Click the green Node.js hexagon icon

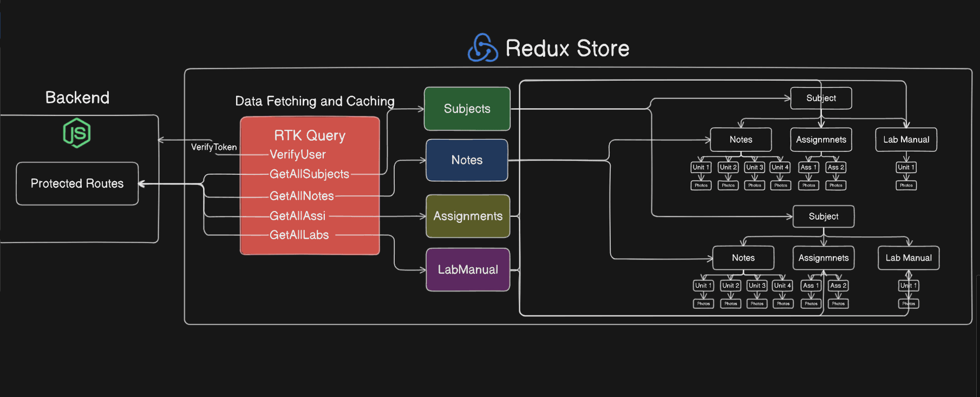(77, 133)
